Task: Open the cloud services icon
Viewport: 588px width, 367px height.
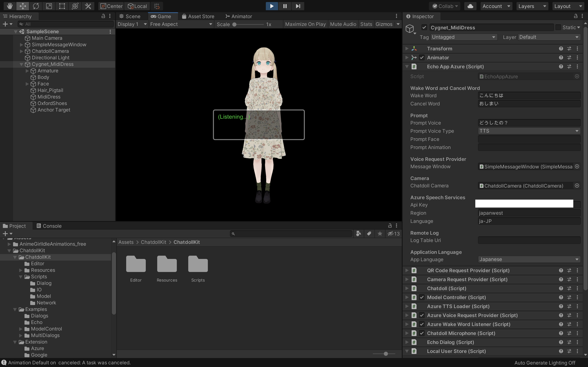Action: [x=470, y=6]
